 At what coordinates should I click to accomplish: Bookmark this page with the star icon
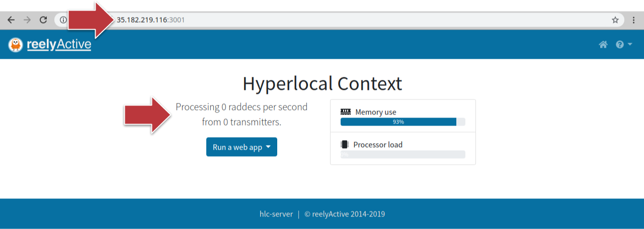pos(615,20)
